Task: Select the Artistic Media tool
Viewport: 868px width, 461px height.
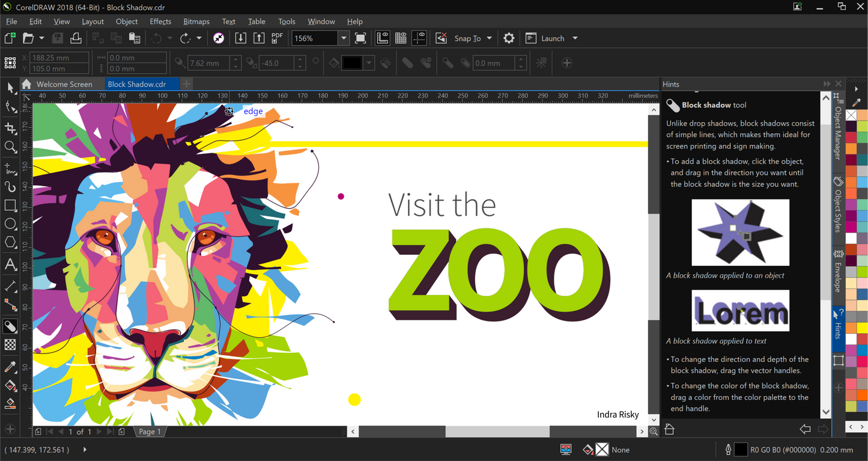Action: [x=10, y=187]
